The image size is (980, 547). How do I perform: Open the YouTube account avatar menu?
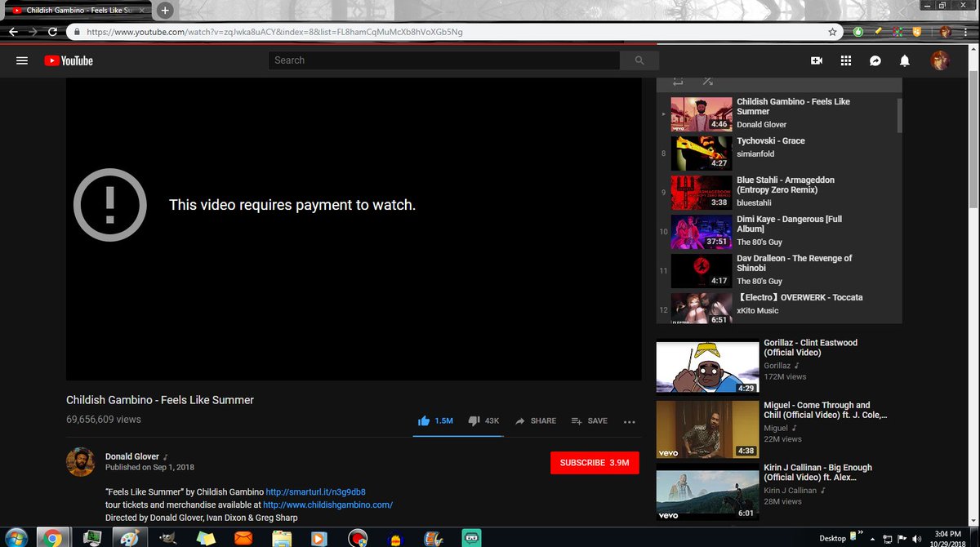click(x=940, y=60)
